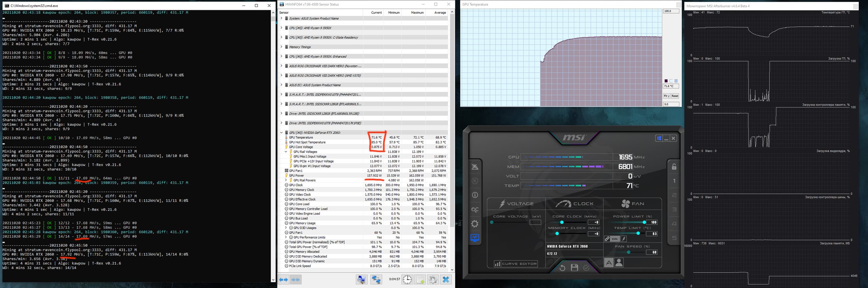Click the HWiNFO reset clock icon
Viewport: 868px width, 288px height.
tap(407, 280)
